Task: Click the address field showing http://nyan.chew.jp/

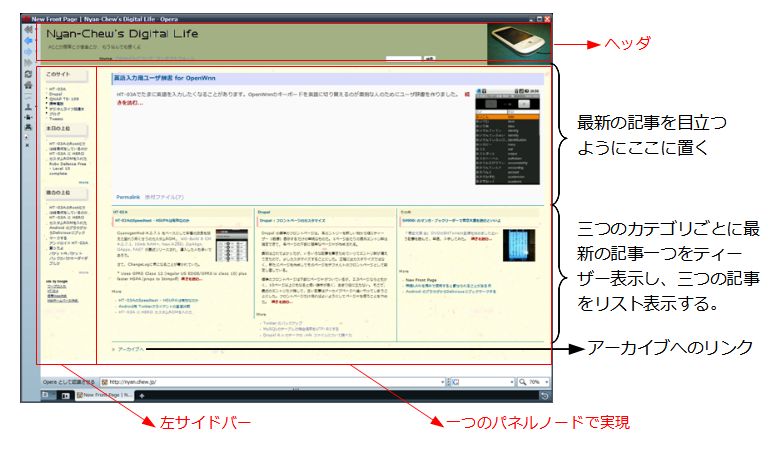Action: click(x=271, y=382)
